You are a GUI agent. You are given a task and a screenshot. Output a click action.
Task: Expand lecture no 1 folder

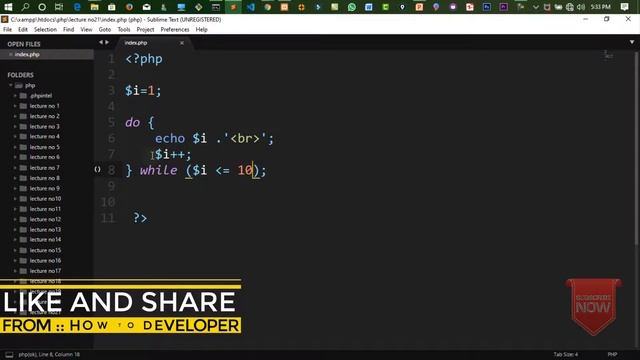(15, 106)
